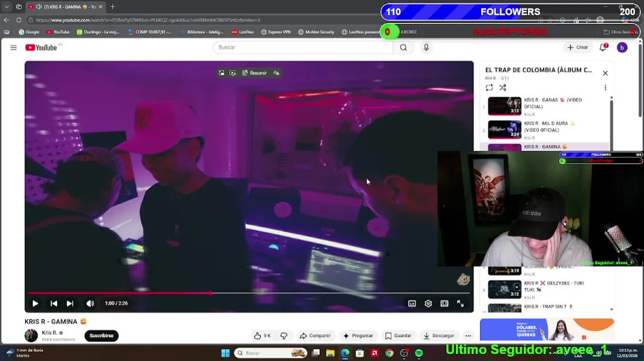Toggle playlist shuffle
644x361 pixels.
[x=503, y=87]
